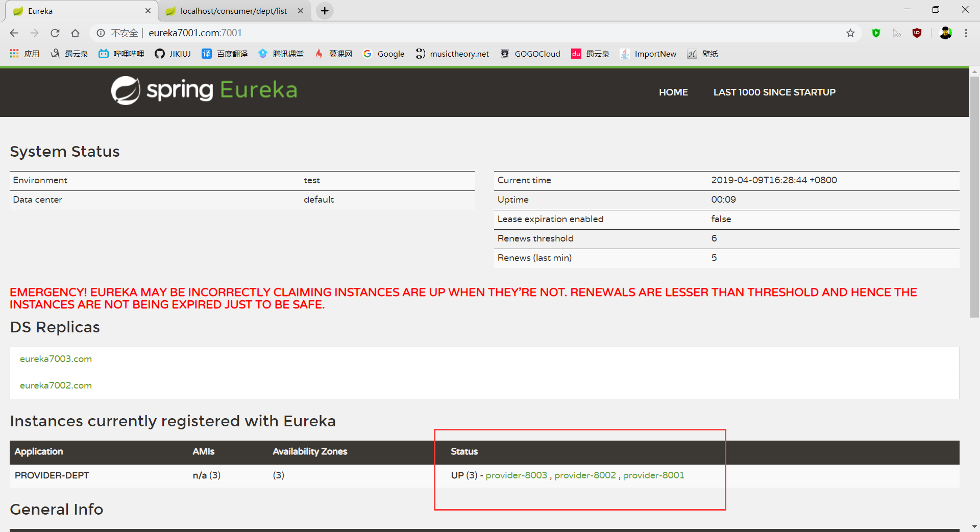Open the Google bookmark

click(384, 54)
